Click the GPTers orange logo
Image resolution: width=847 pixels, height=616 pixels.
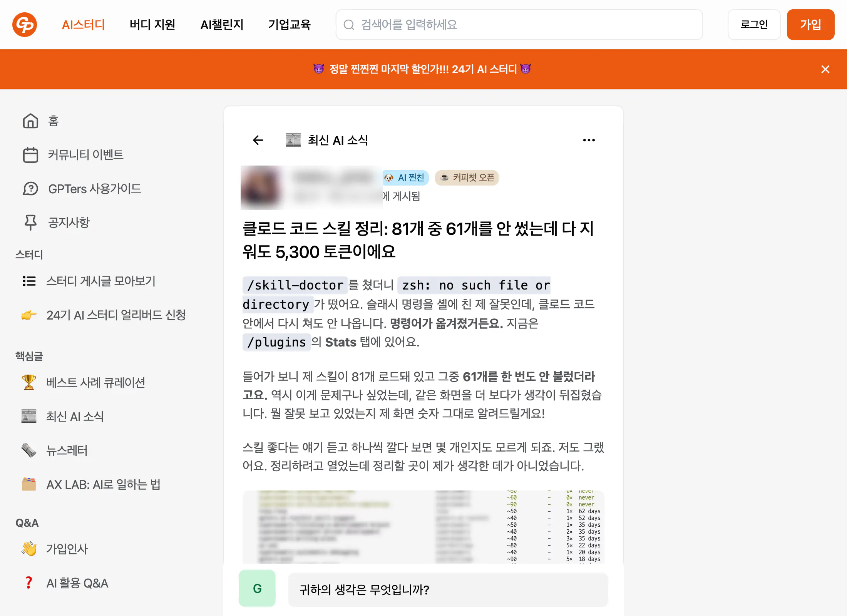coord(25,25)
